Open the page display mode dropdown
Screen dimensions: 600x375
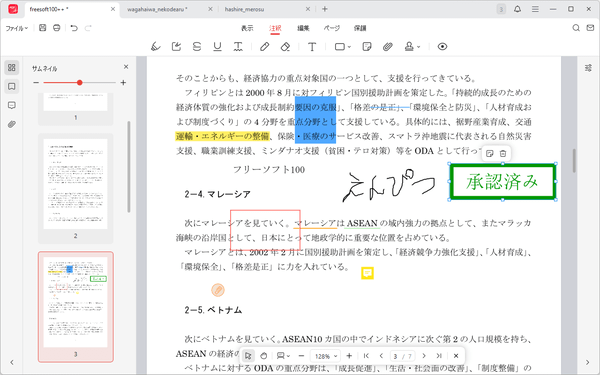point(283,356)
